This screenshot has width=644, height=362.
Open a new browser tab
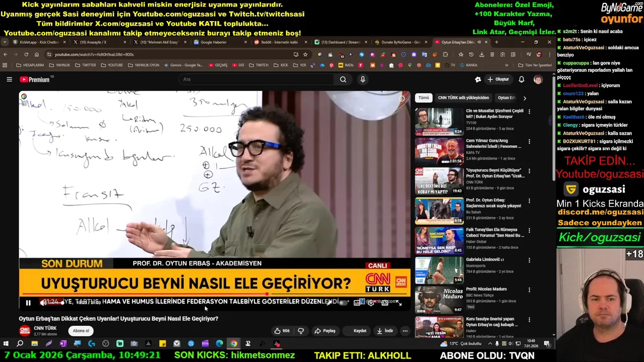(497, 42)
